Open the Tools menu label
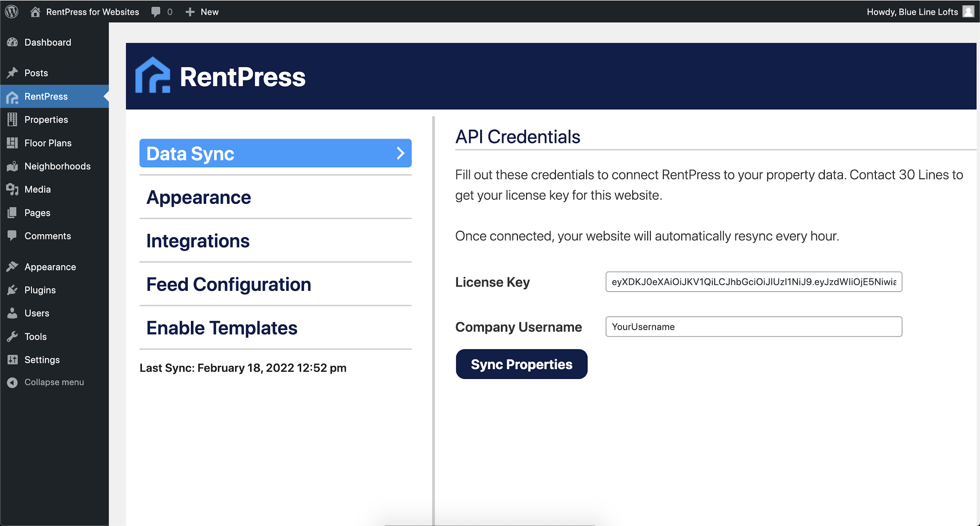 35,337
